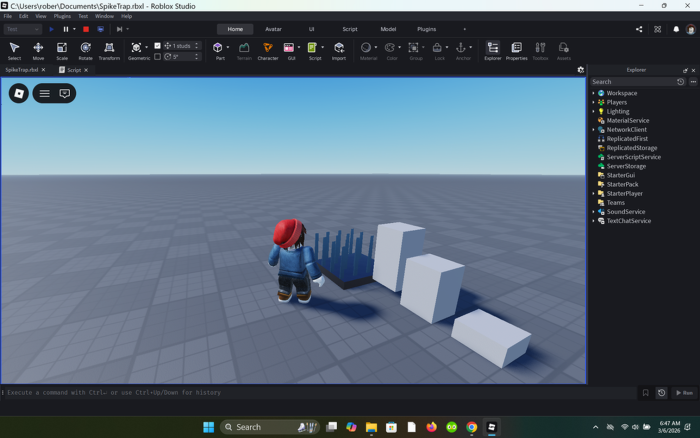
Task: Expand the TextChatService node
Action: click(x=593, y=221)
